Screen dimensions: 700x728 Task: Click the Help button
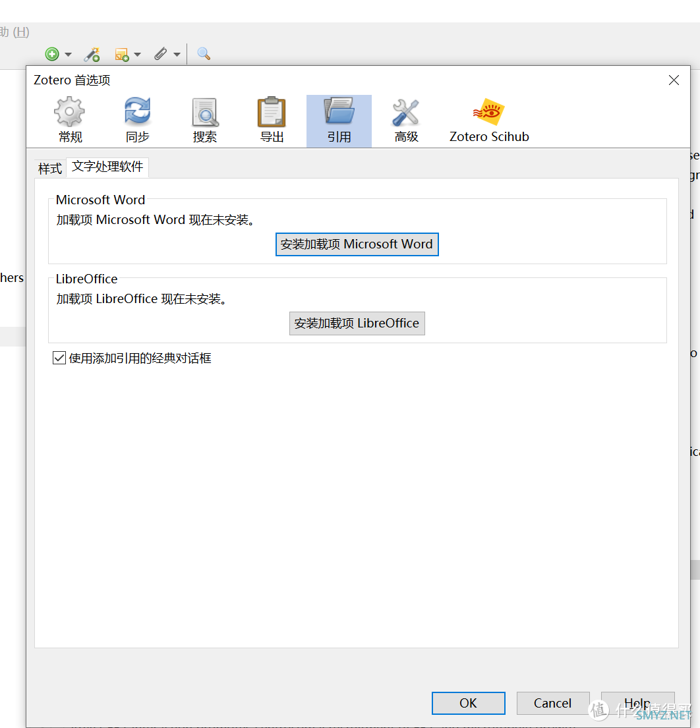pos(638,703)
